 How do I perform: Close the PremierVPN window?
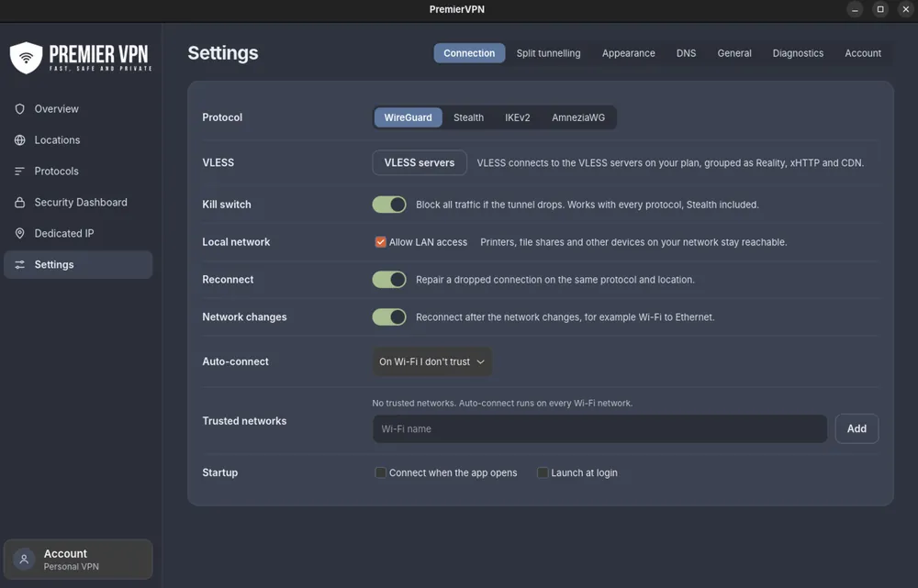coord(906,9)
